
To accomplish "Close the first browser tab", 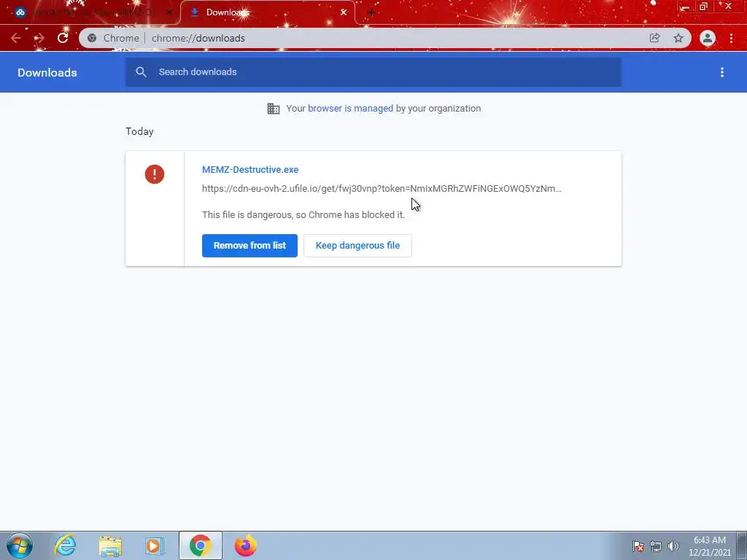I will tap(169, 12).
